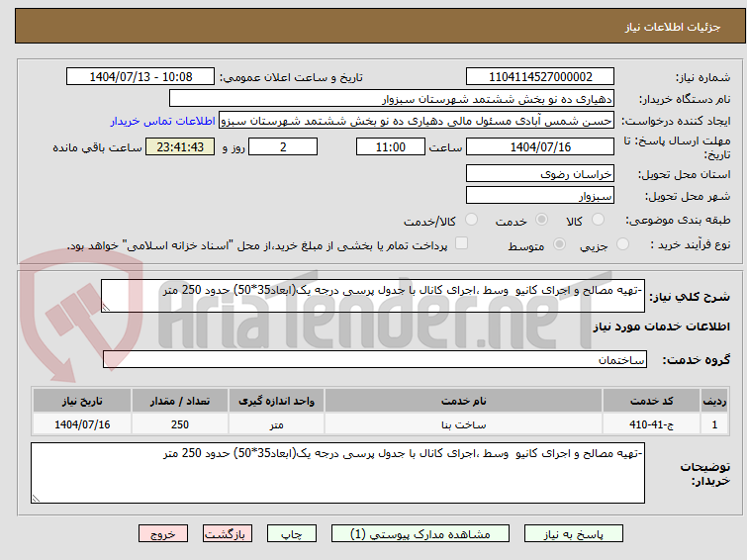Click the شهر محل تحویل field سبزوار

pyautogui.click(x=540, y=195)
